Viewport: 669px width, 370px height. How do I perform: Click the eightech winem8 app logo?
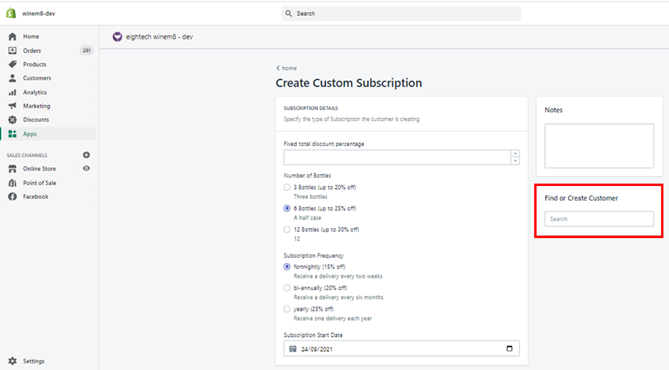117,37
